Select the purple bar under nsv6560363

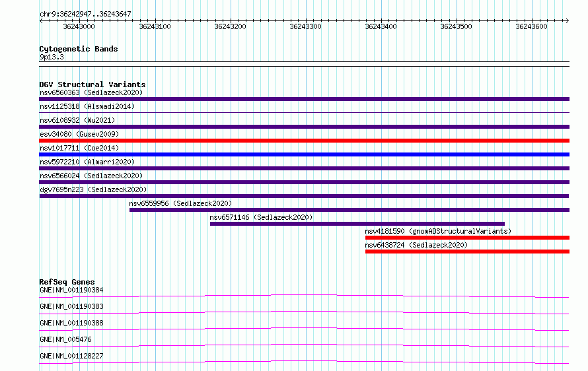click(304, 99)
